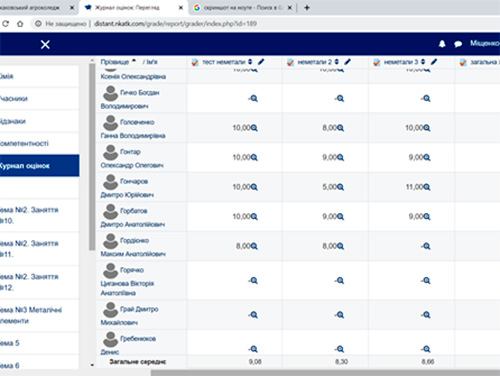
Task: Sort the table by Прізвище header
Action: pos(115,62)
